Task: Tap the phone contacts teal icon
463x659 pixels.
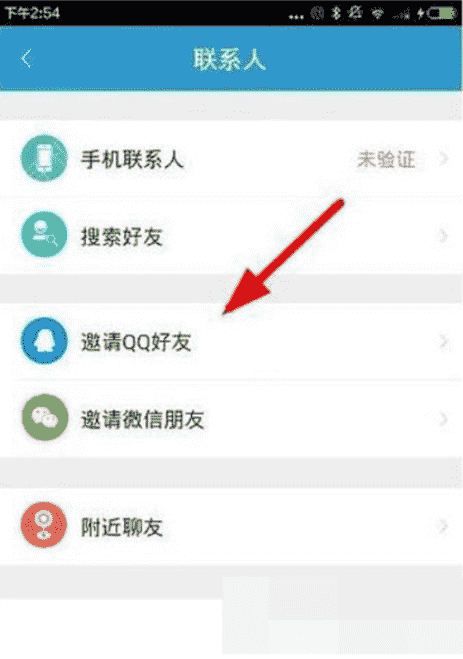Action: (44, 158)
